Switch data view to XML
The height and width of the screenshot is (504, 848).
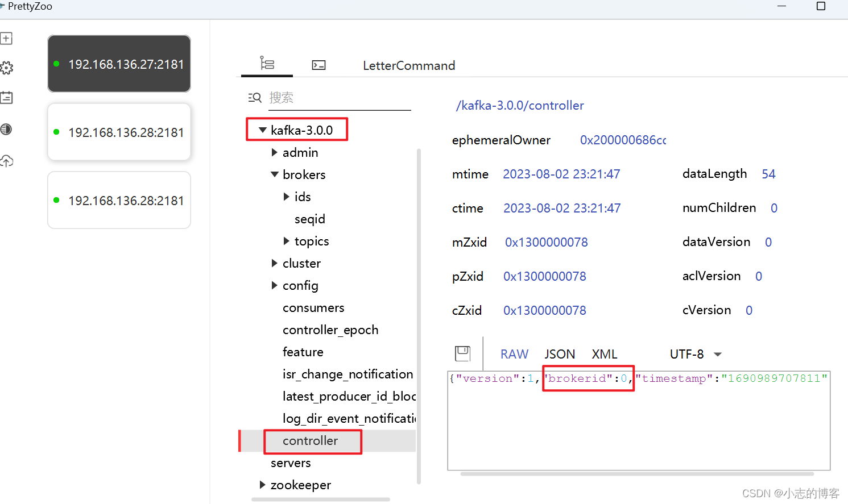coord(605,354)
